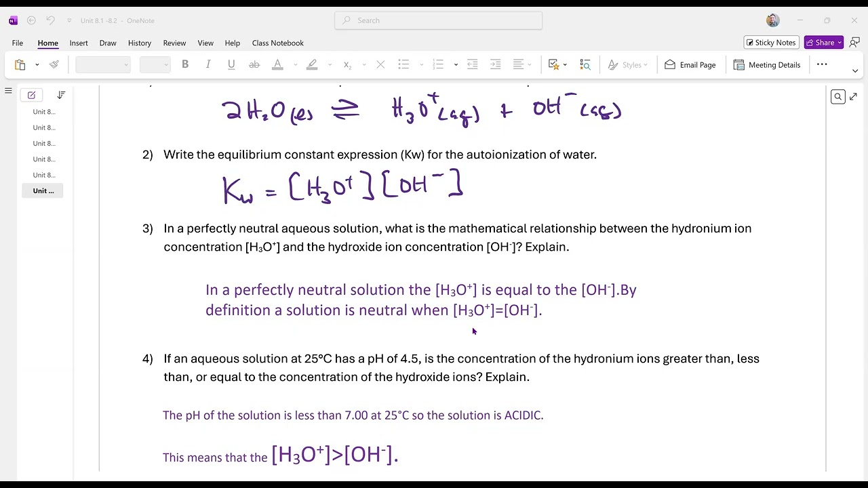The image size is (868, 488).
Task: Open Sticky Notes
Action: pos(772,43)
